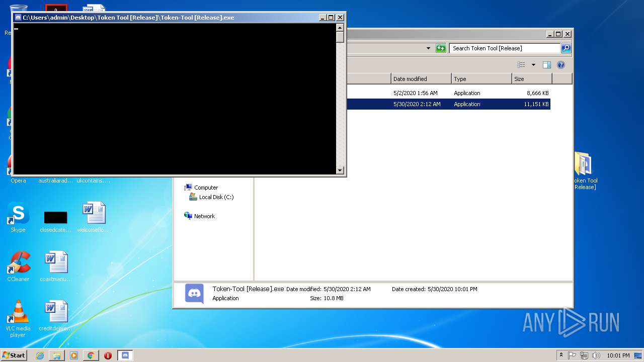Select Computer in Explorer navigation pane
This screenshot has height=362, width=644.
(201, 188)
